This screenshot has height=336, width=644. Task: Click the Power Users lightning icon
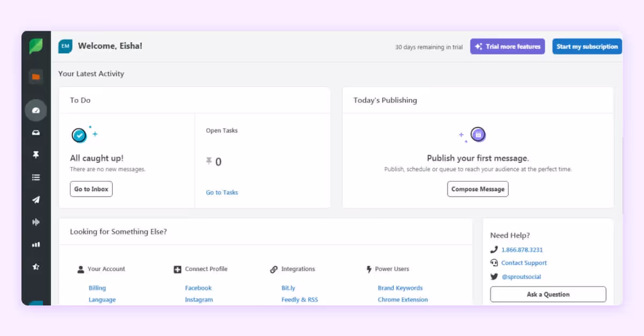[x=369, y=268]
